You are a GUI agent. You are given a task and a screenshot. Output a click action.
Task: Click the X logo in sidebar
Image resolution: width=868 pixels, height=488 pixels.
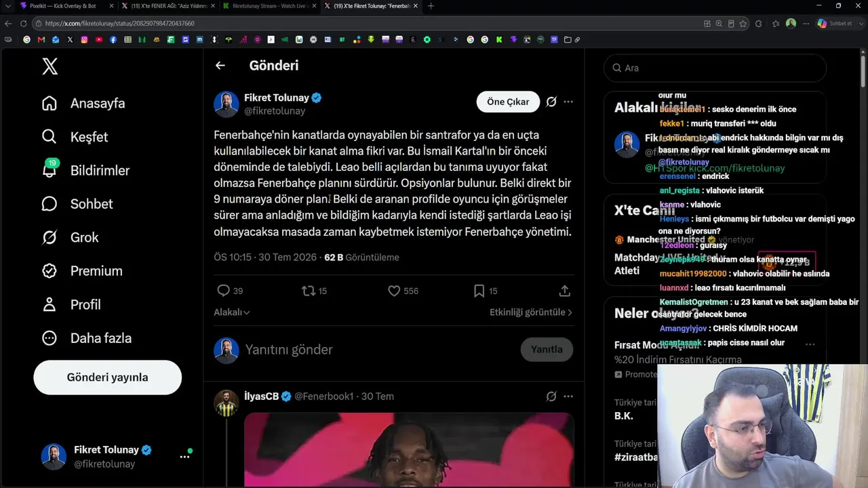click(x=50, y=66)
